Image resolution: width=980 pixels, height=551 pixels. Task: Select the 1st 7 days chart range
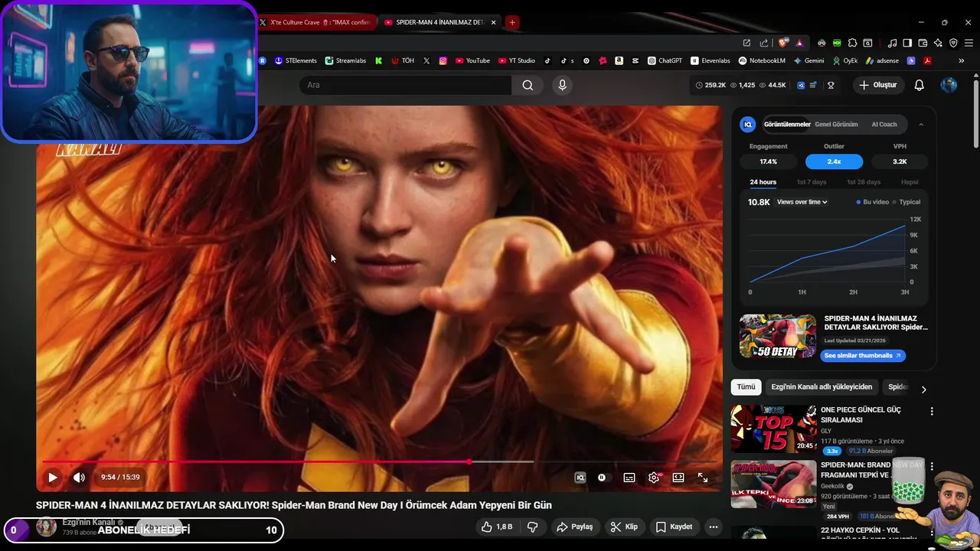pyautogui.click(x=812, y=182)
